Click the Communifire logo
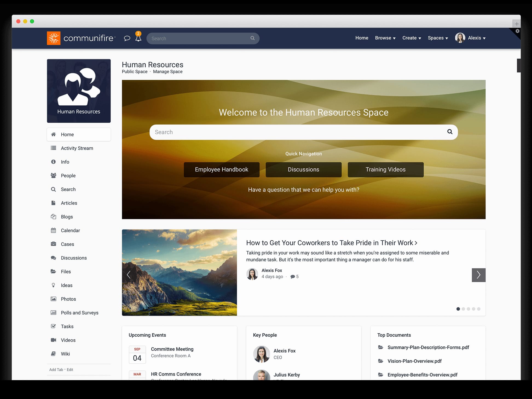Viewport: 532px width, 399px height. pyautogui.click(x=81, y=38)
